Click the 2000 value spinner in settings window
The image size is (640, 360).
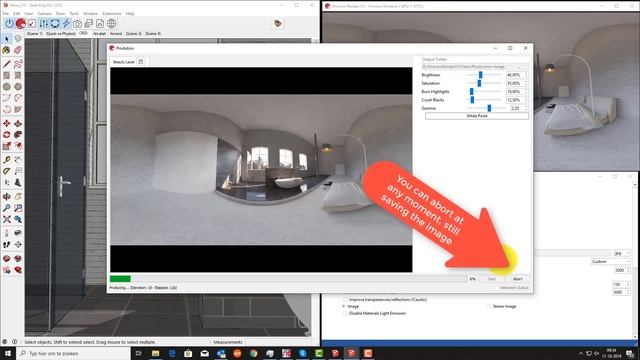pyautogui.click(x=622, y=270)
